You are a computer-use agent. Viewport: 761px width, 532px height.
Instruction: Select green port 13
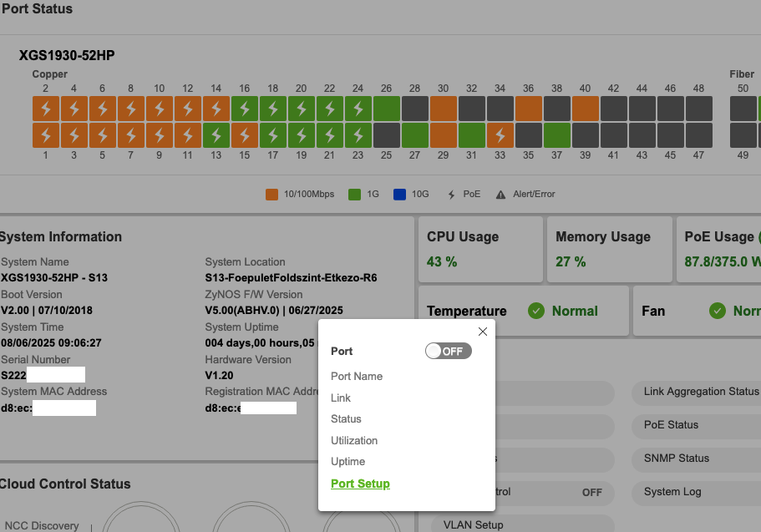pos(216,135)
